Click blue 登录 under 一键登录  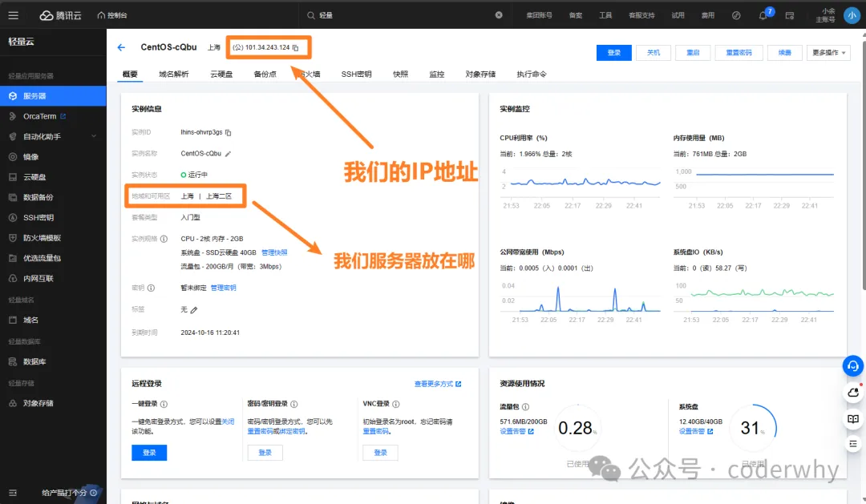[149, 453]
